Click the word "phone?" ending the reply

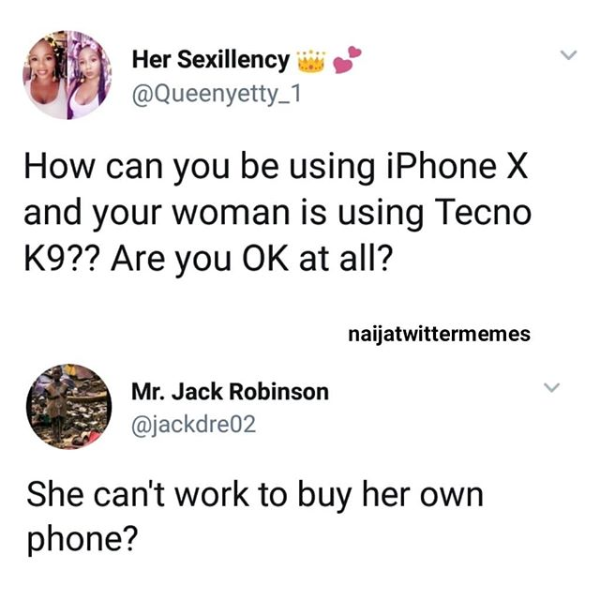point(82,540)
